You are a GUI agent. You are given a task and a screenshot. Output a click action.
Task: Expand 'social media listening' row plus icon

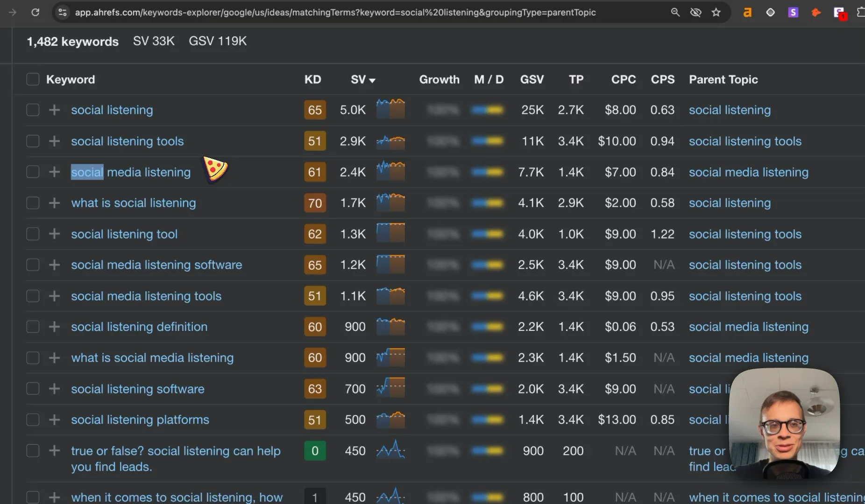54,172
